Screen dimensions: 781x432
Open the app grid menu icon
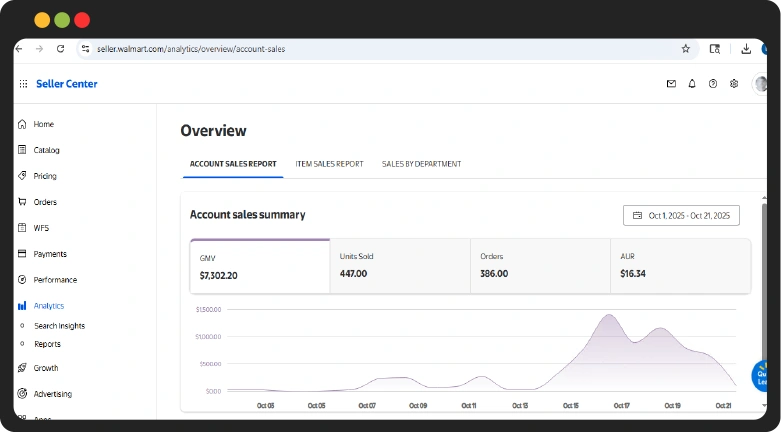(x=23, y=84)
